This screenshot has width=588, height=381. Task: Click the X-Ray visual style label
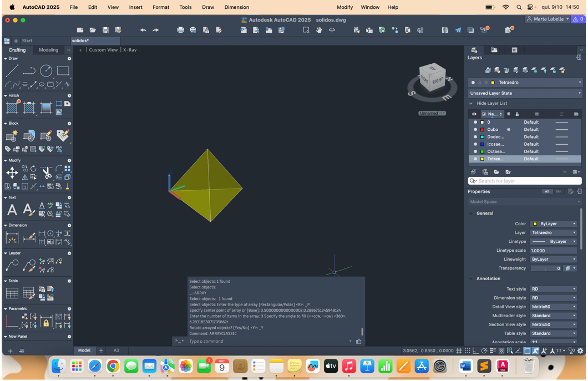(x=130, y=50)
